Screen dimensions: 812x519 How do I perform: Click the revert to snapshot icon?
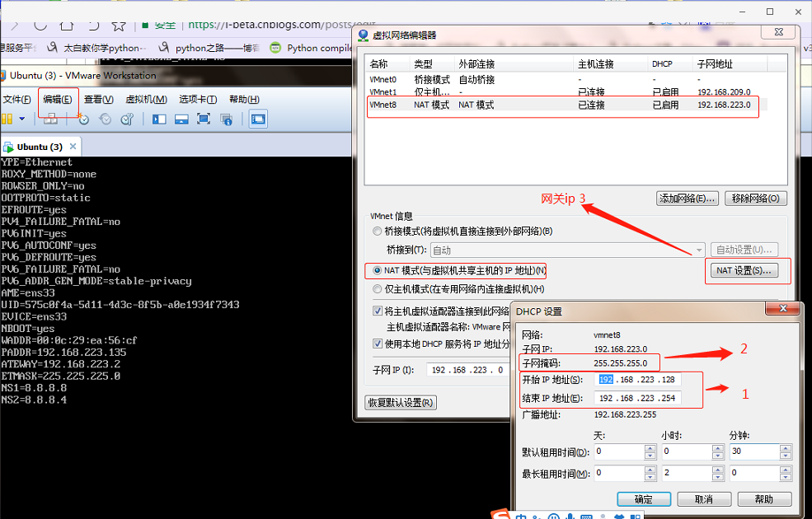pos(106,119)
